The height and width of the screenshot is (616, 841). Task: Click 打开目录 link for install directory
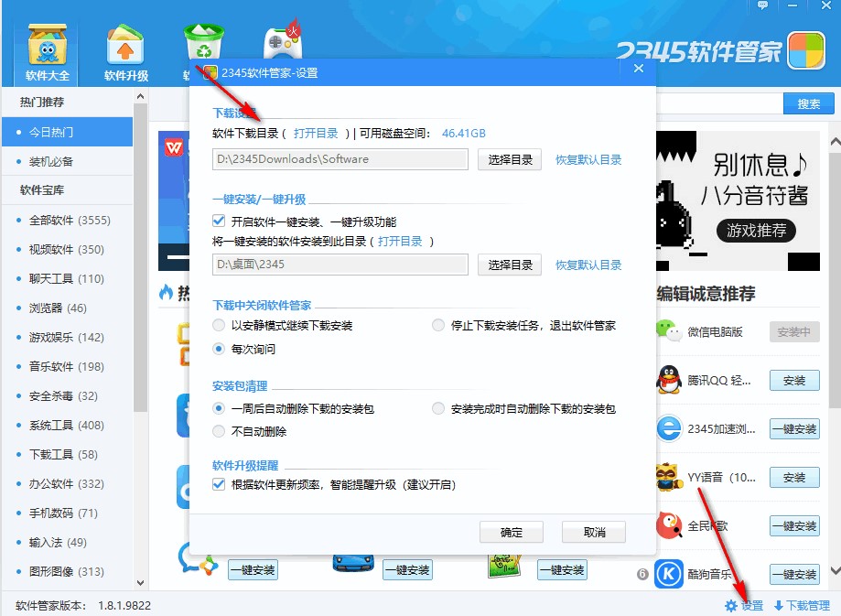click(400, 241)
